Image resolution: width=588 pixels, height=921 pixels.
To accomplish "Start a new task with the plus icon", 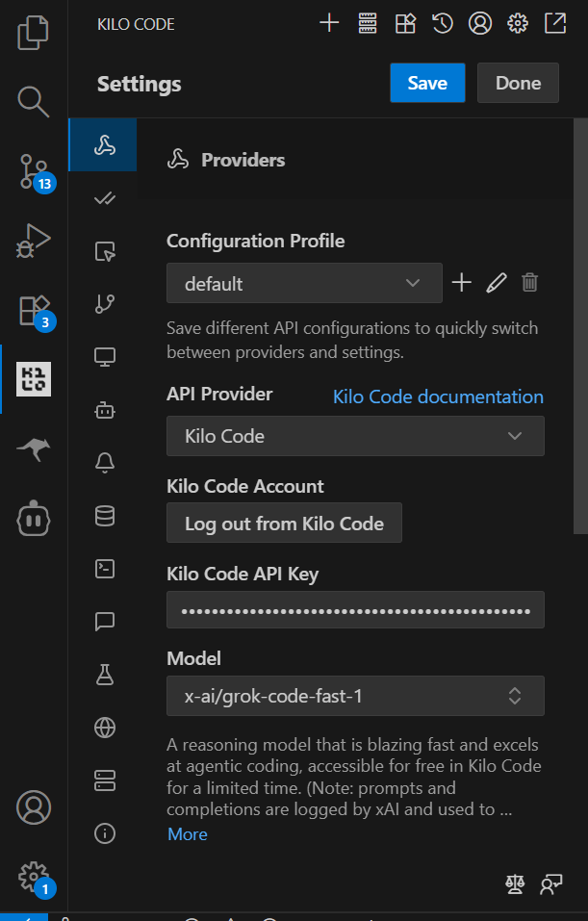I will click(x=329, y=23).
